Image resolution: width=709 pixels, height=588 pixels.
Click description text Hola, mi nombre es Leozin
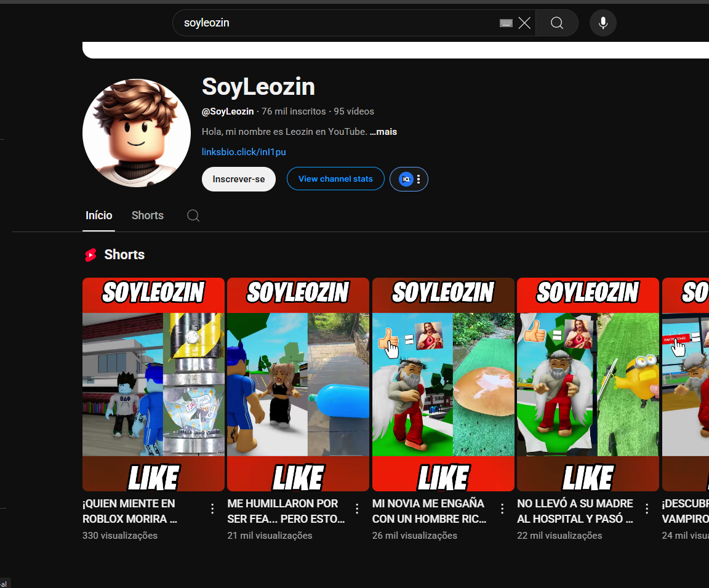pyautogui.click(x=284, y=132)
